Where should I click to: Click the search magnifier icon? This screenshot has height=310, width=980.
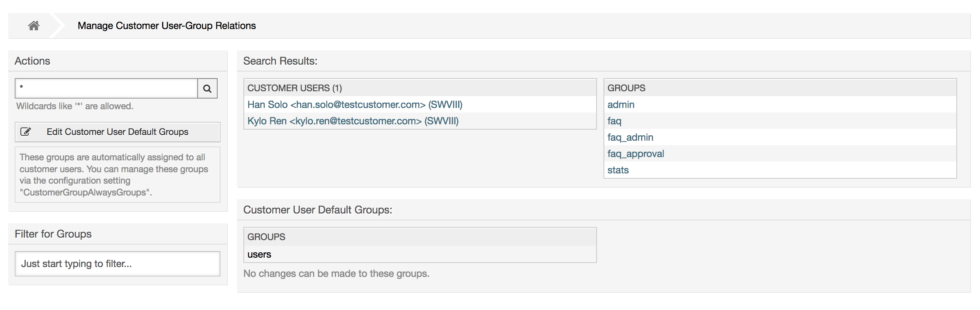207,88
